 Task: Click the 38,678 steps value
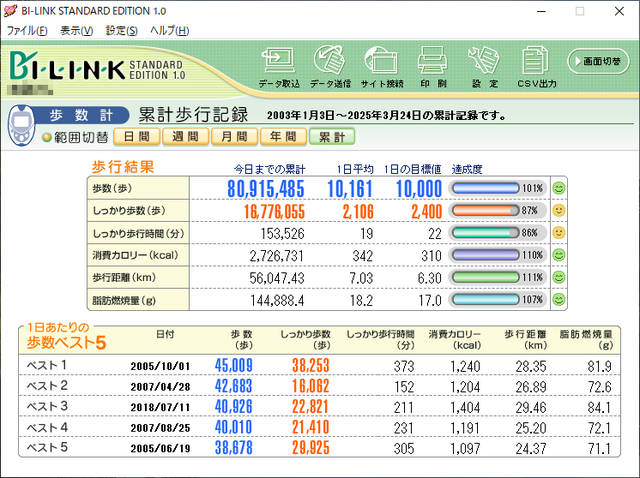[x=234, y=448]
